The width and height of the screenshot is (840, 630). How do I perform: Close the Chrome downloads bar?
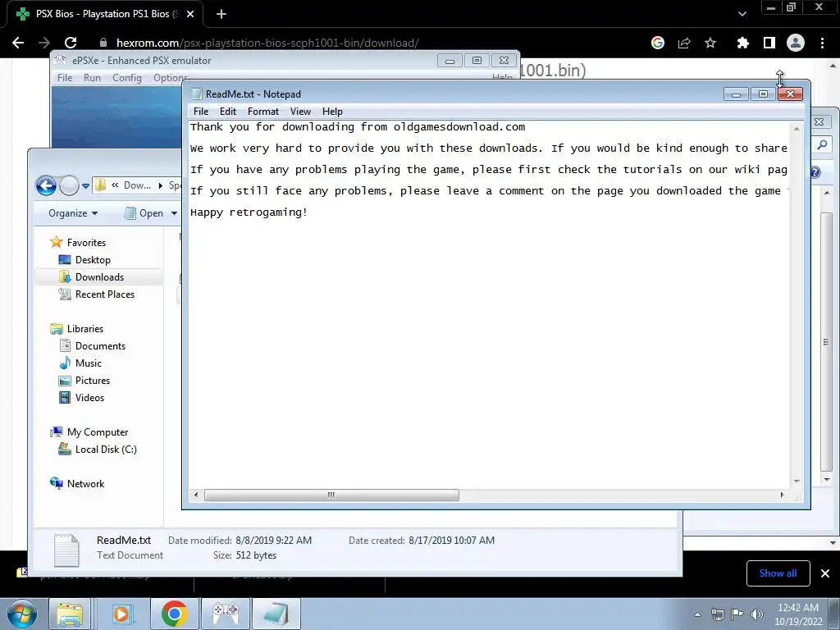[x=825, y=573]
